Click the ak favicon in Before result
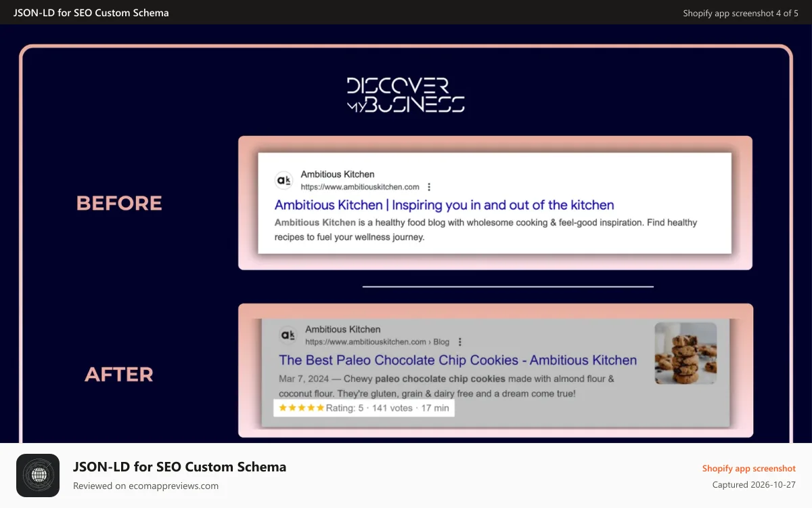Image resolution: width=812 pixels, height=508 pixels. (x=284, y=180)
